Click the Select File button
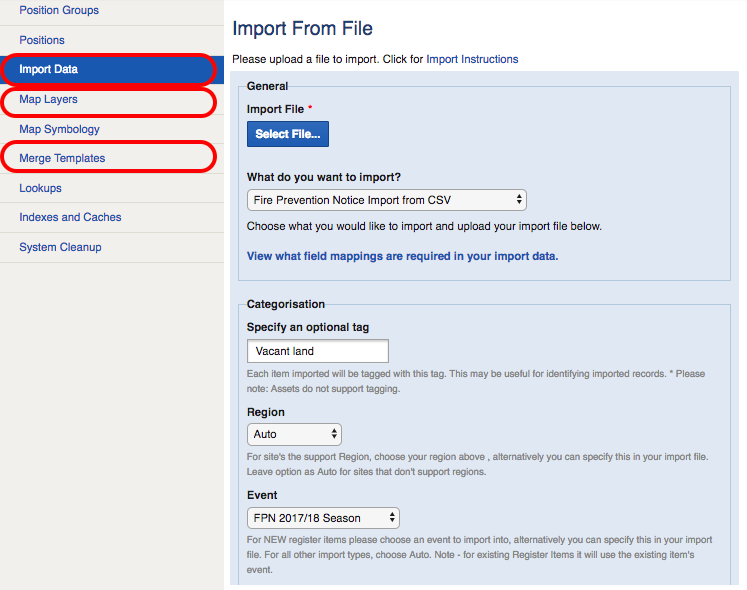 pyautogui.click(x=288, y=134)
